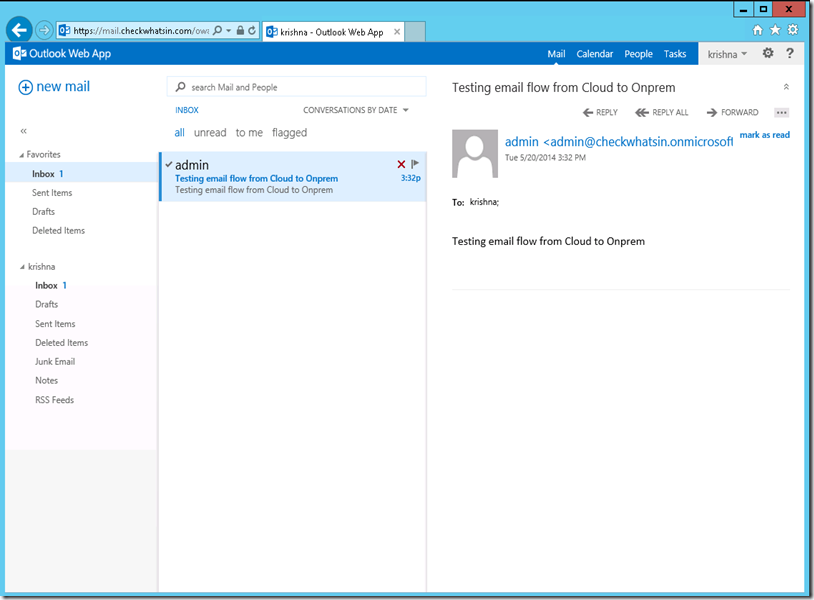
Task: Open sender admin contact link
Action: [x=619, y=142]
